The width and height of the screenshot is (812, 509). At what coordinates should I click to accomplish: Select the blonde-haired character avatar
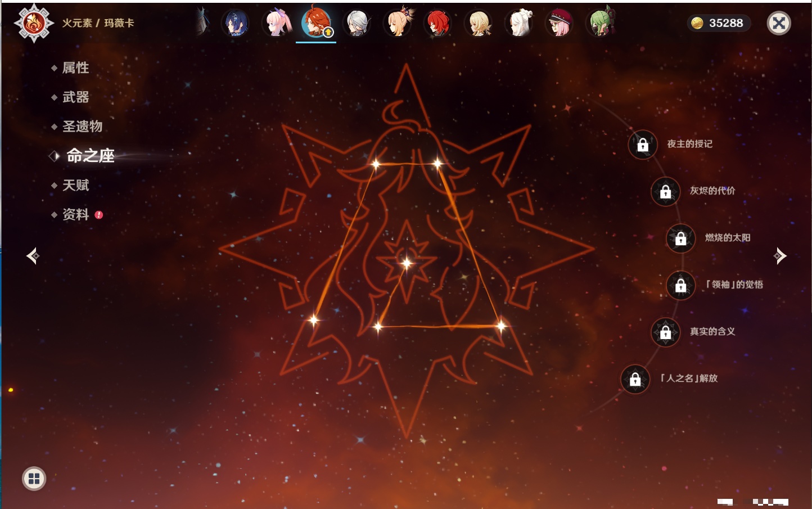pos(479,23)
